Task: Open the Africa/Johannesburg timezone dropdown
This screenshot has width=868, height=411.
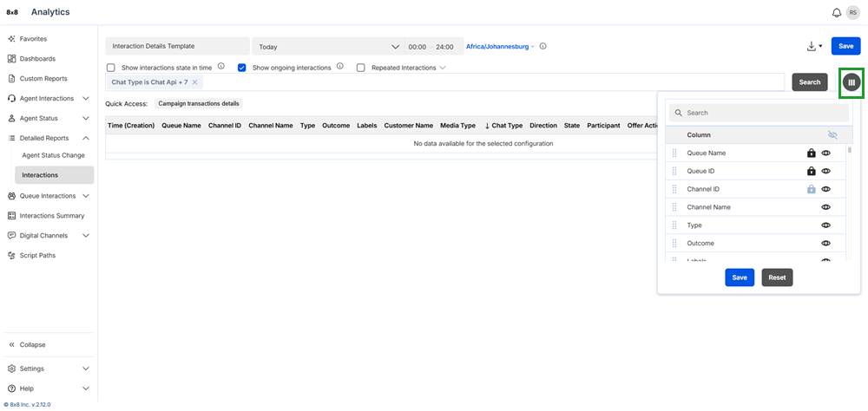Action: (x=501, y=47)
